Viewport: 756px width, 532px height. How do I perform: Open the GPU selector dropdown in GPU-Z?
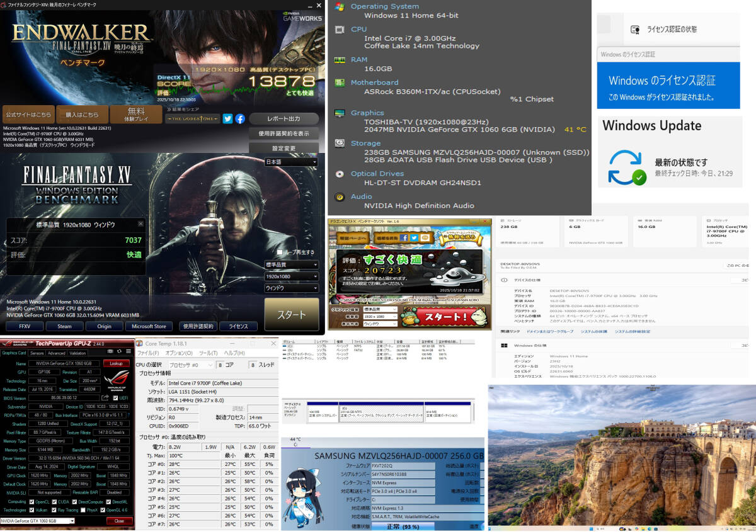[x=38, y=521]
